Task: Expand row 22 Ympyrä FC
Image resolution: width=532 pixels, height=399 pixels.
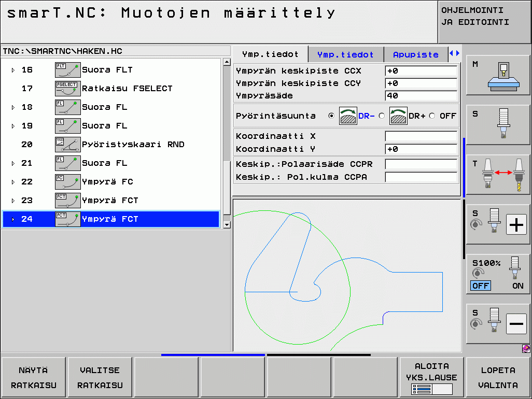Action: coord(13,182)
